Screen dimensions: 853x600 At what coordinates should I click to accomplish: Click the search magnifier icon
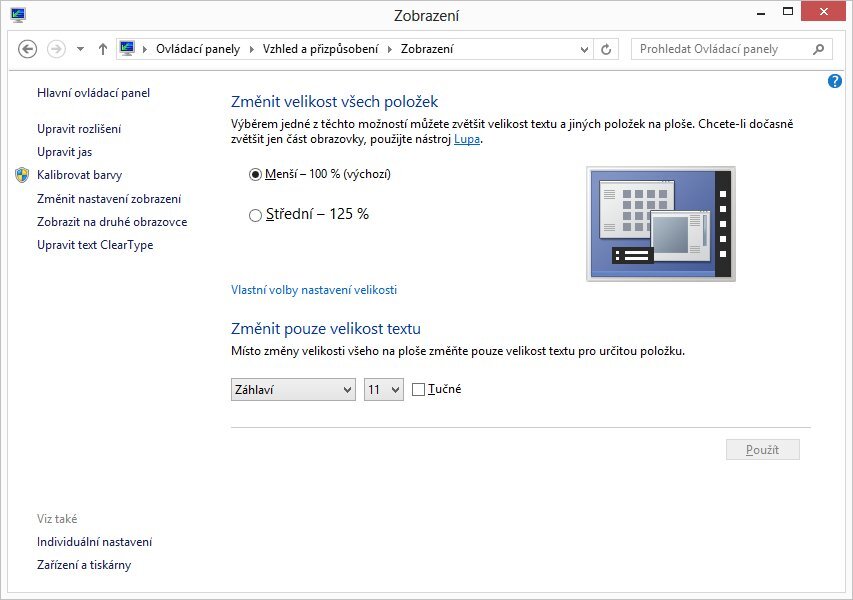pos(819,47)
